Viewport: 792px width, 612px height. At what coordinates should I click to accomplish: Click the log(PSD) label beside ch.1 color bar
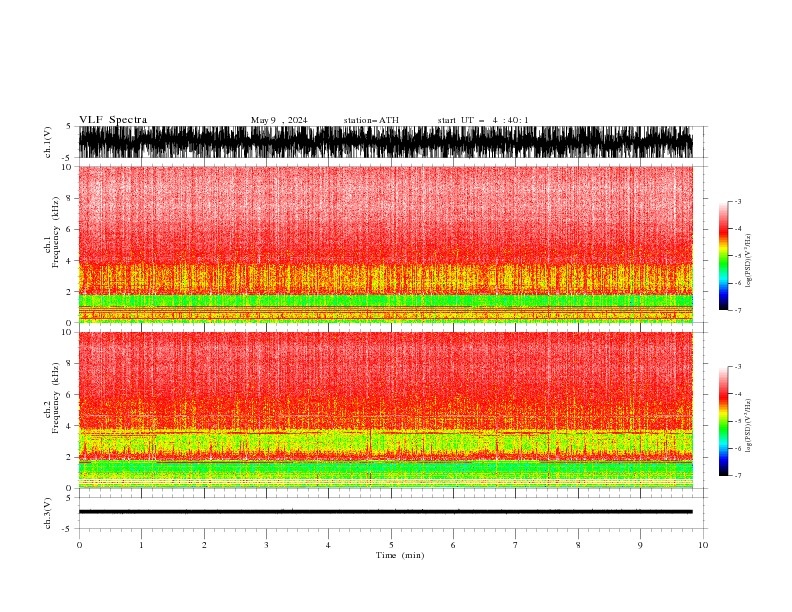(x=748, y=261)
